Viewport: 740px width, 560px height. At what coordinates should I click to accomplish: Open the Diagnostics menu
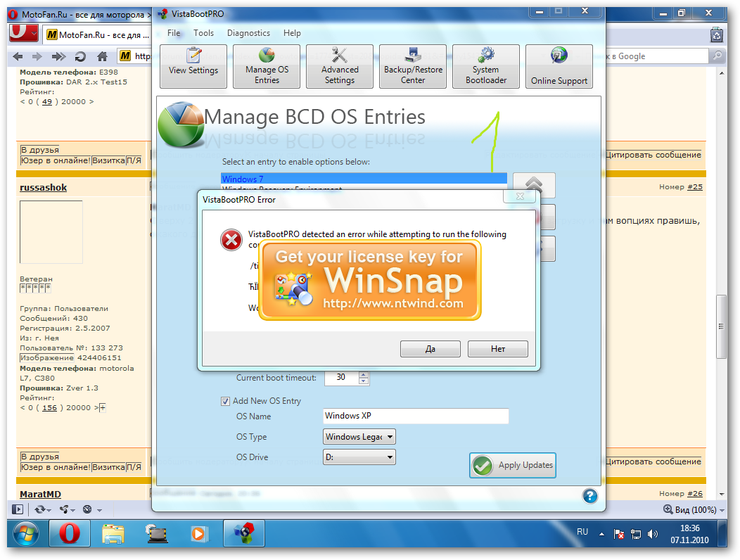(249, 33)
